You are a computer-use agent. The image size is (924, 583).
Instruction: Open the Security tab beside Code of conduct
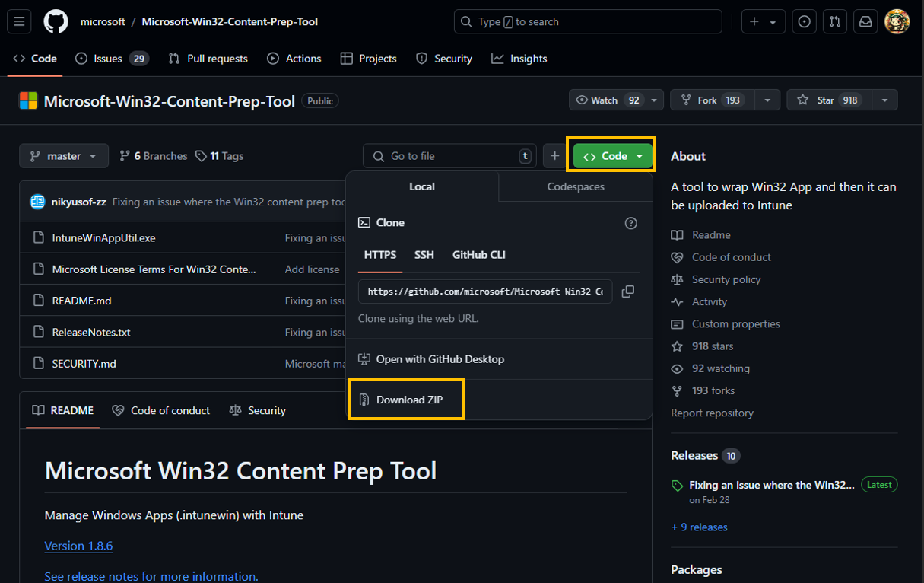tap(257, 410)
